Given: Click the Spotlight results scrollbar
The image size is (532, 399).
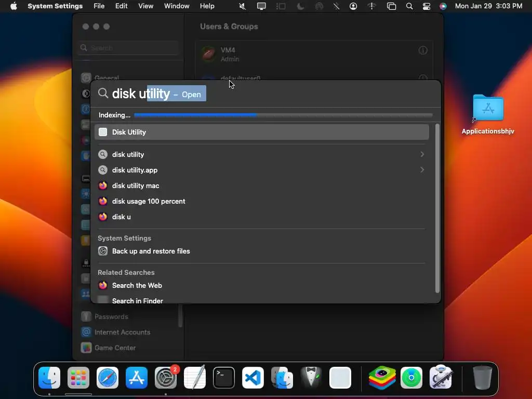Looking at the screenshot, I should point(437,208).
